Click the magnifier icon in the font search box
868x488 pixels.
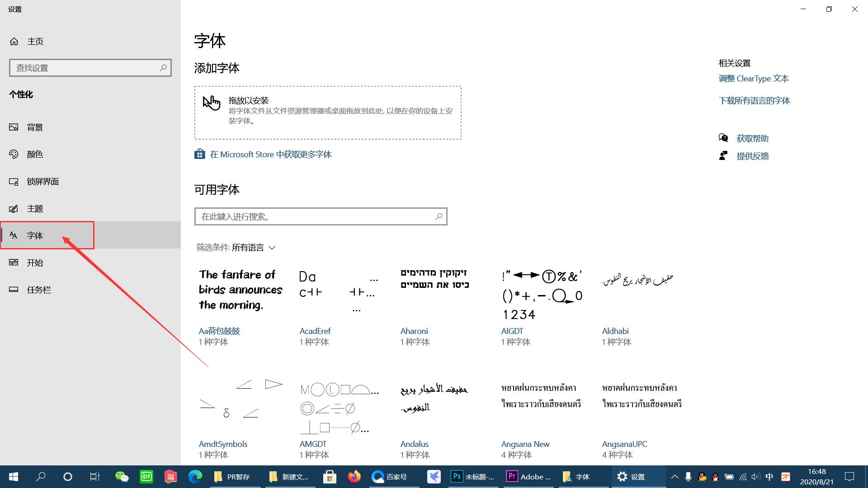pos(438,216)
